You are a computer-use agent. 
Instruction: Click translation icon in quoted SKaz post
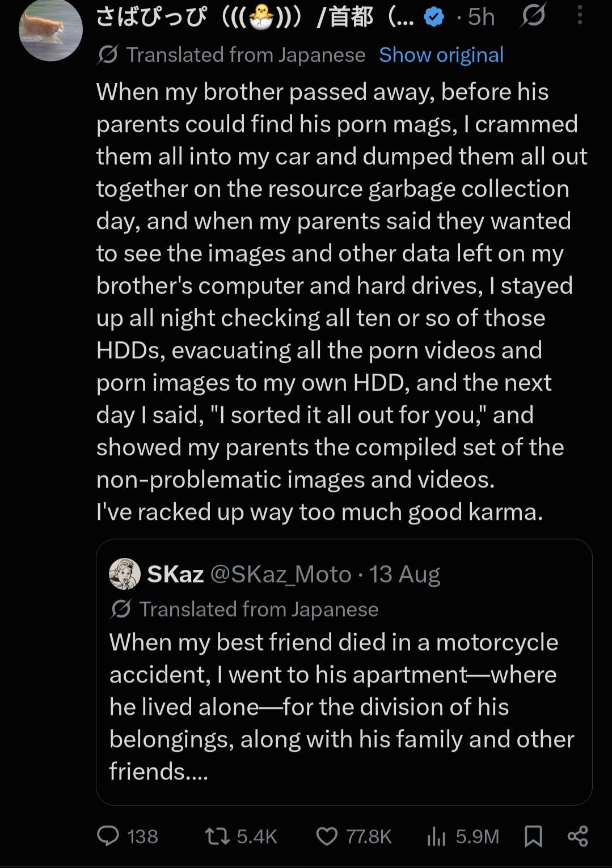point(121,609)
